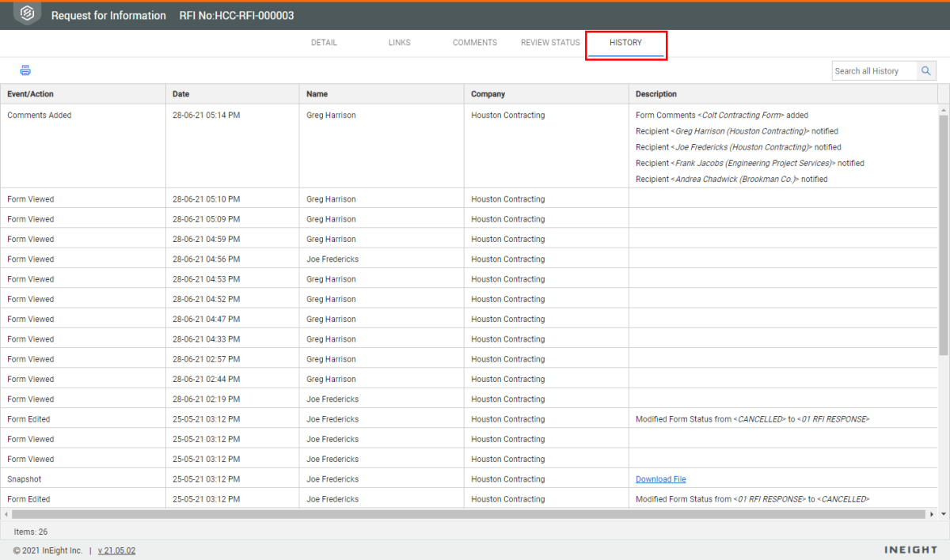
Task: Select the Comments Added history row
Action: 40,115
